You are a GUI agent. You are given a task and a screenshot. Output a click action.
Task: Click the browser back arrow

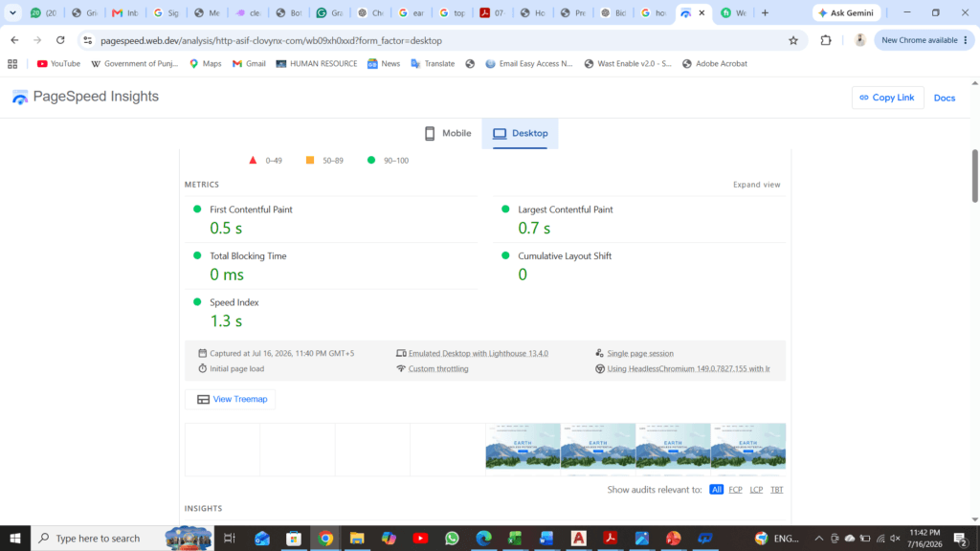[14, 40]
